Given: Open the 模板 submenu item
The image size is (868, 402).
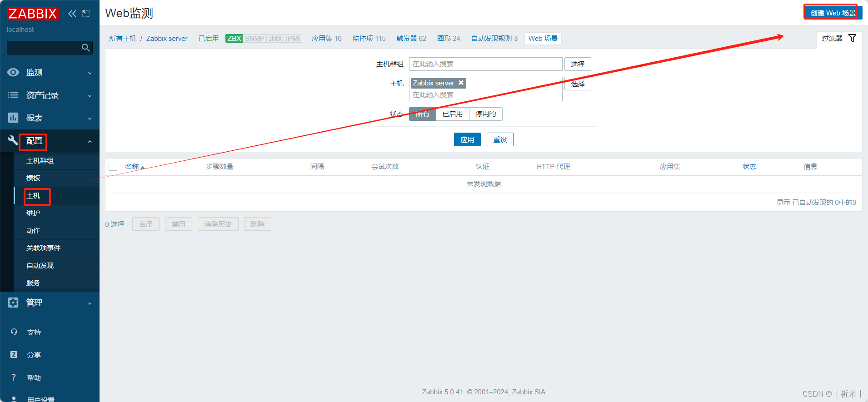Looking at the screenshot, I should pos(56,178).
